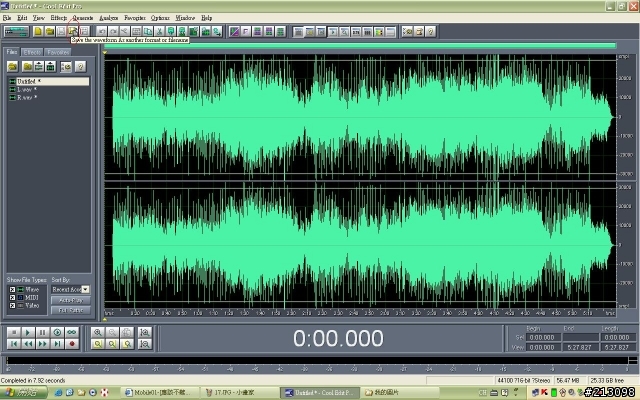The height and width of the screenshot is (400, 640).
Task: Click the Full Paths button
Action: coord(71,310)
